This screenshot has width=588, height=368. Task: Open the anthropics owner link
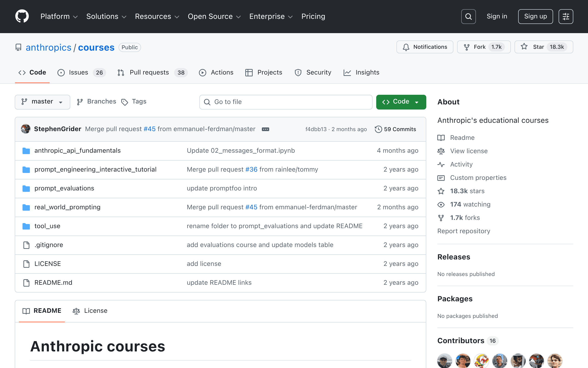click(x=48, y=47)
